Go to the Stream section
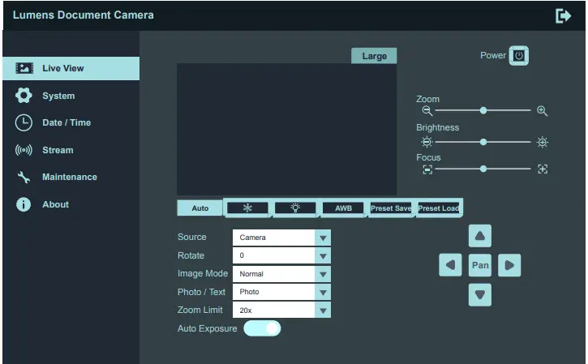 point(58,150)
